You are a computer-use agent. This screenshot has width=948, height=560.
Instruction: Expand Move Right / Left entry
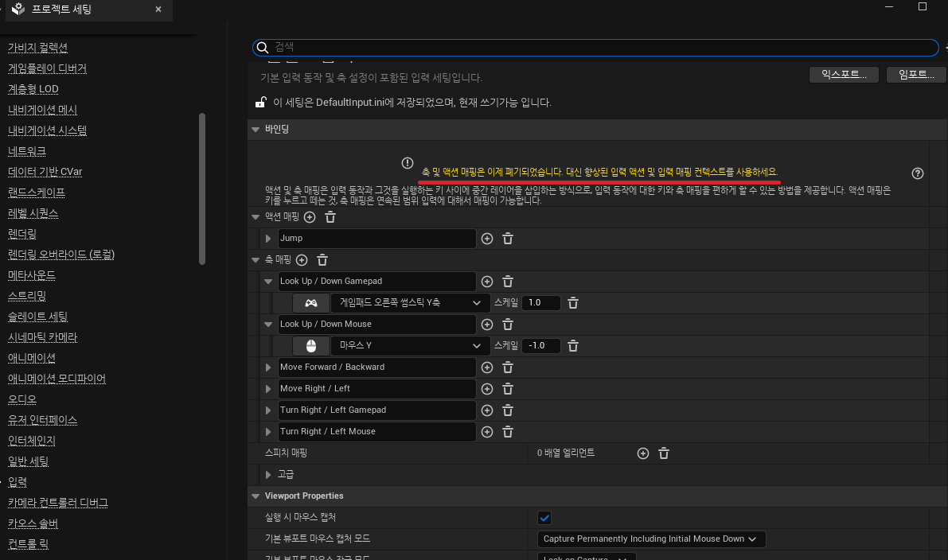coord(267,389)
